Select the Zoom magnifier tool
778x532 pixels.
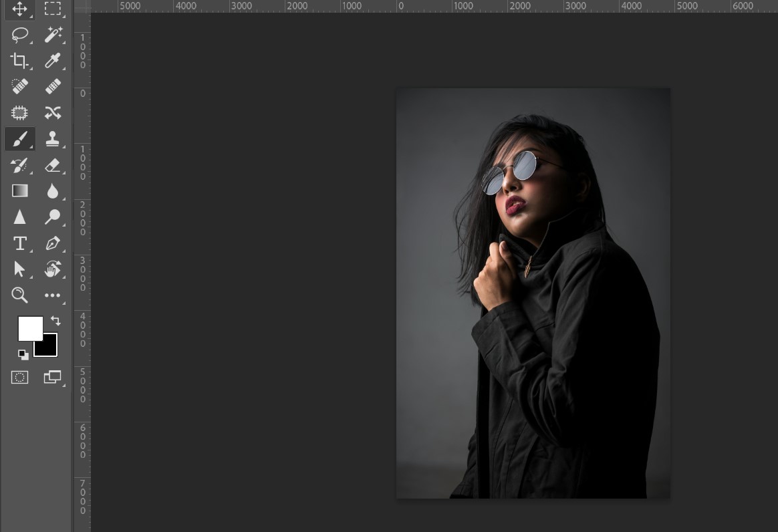click(19, 295)
